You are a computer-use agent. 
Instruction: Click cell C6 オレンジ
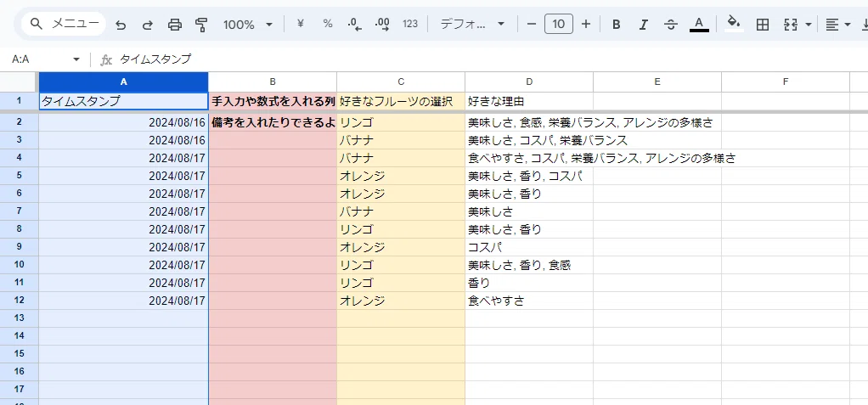[401, 194]
